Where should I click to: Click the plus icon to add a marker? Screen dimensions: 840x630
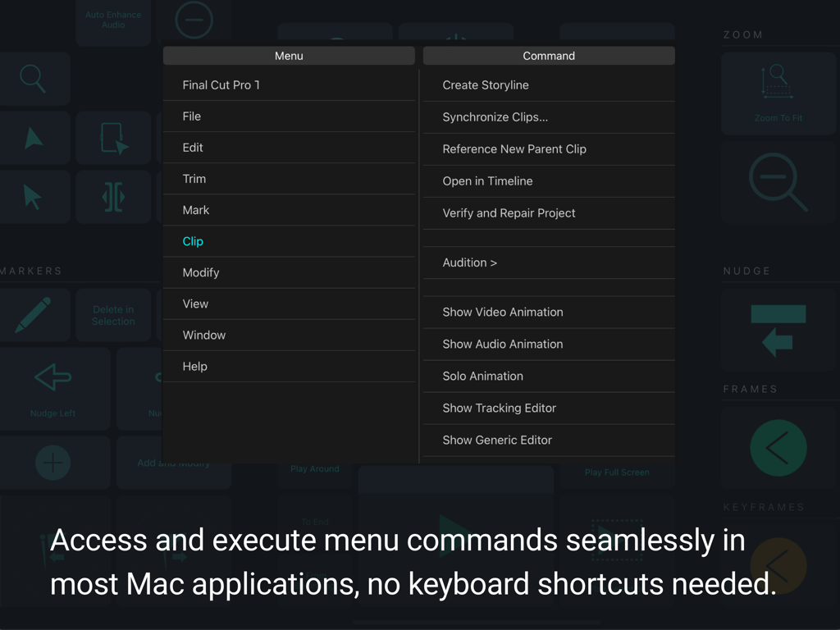click(54, 462)
